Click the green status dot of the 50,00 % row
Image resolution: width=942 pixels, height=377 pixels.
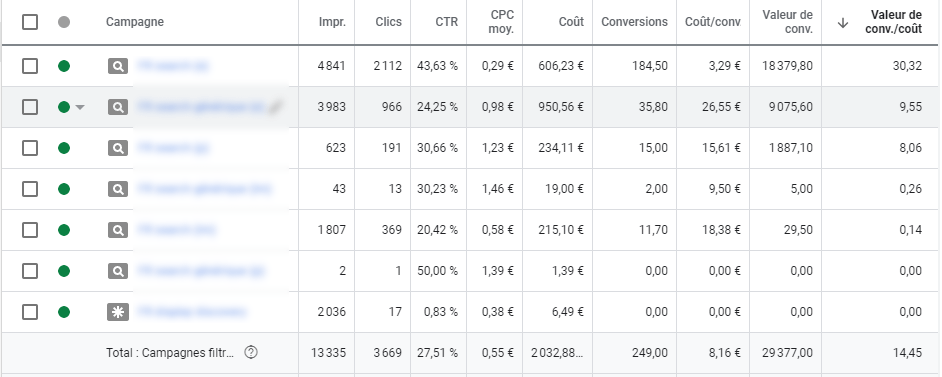point(64,271)
